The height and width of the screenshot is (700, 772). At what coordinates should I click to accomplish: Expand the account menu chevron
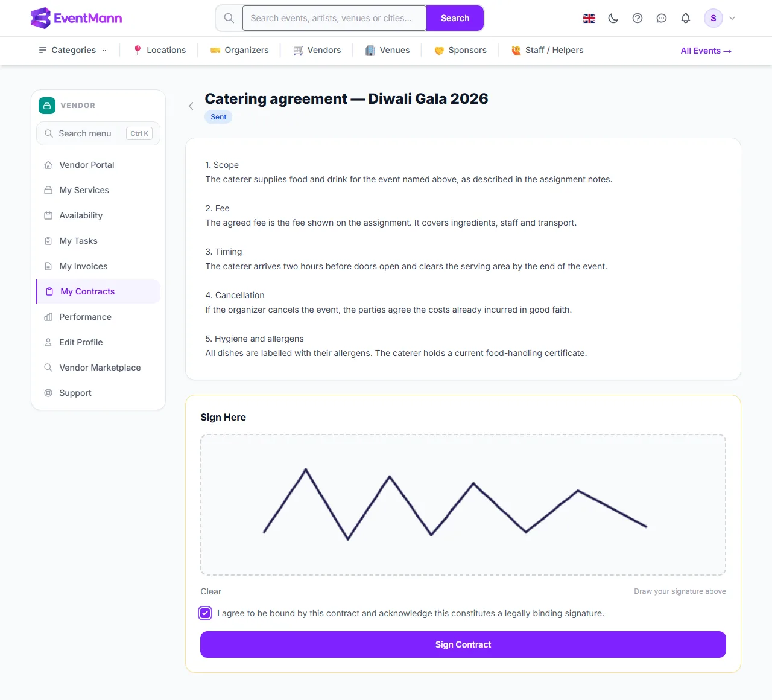tap(732, 18)
